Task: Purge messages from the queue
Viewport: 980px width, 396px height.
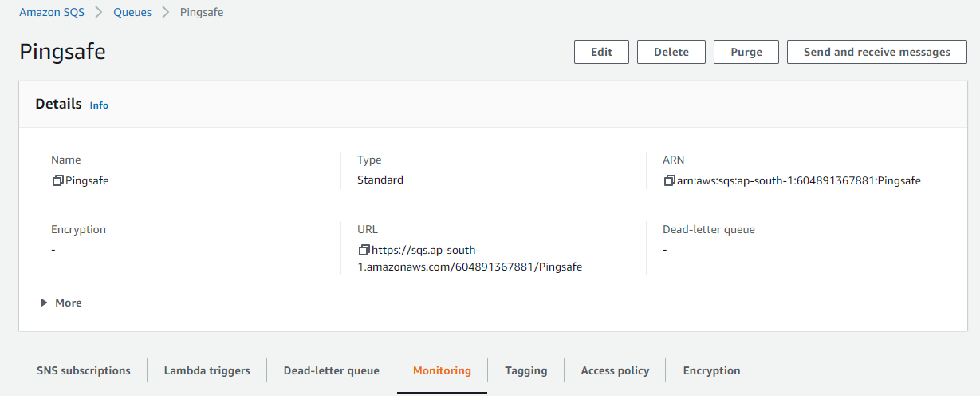Action: pyautogui.click(x=746, y=52)
